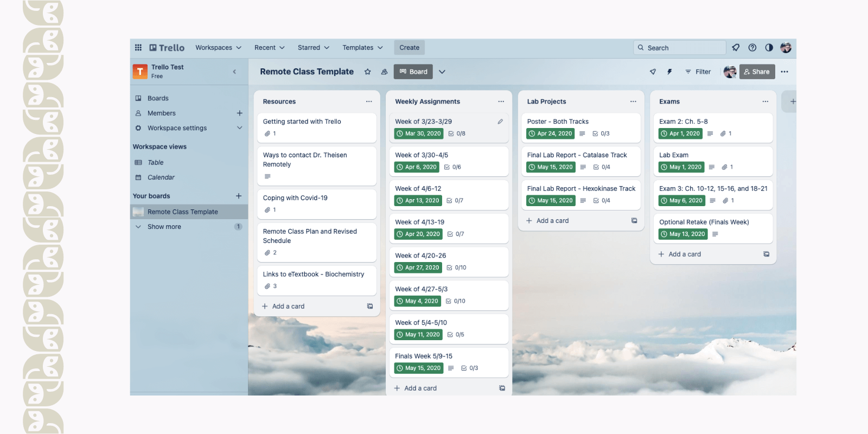The width and height of the screenshot is (868, 434).
Task: Open Links to eTextbook - Biochemistry card
Action: pos(317,280)
